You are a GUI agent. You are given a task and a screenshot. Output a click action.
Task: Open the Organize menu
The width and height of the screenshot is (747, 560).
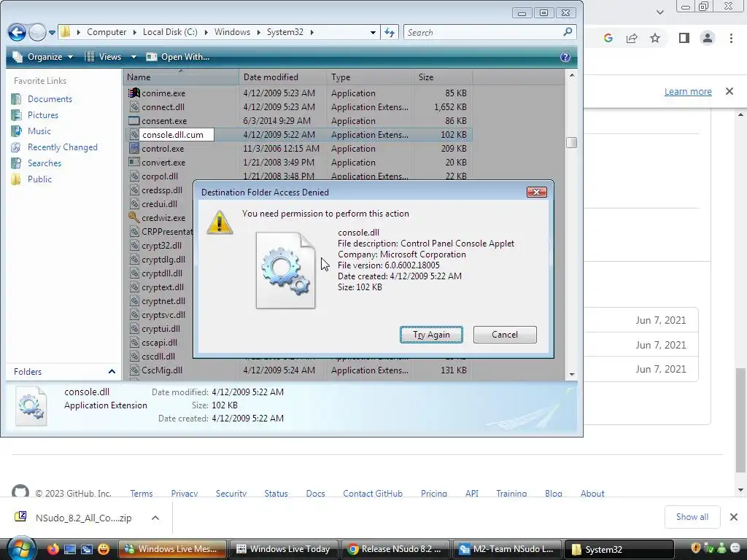pyautogui.click(x=43, y=57)
